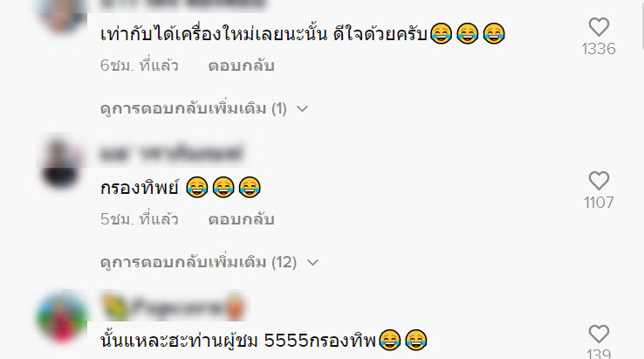Open second commenter's dark avatar
The width and height of the screenshot is (644, 359).
point(62,162)
